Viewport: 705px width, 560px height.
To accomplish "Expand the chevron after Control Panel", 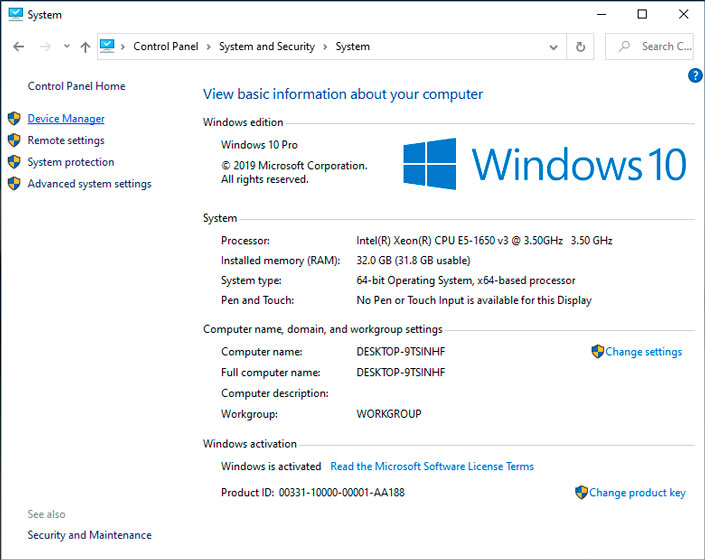I will 208,47.
